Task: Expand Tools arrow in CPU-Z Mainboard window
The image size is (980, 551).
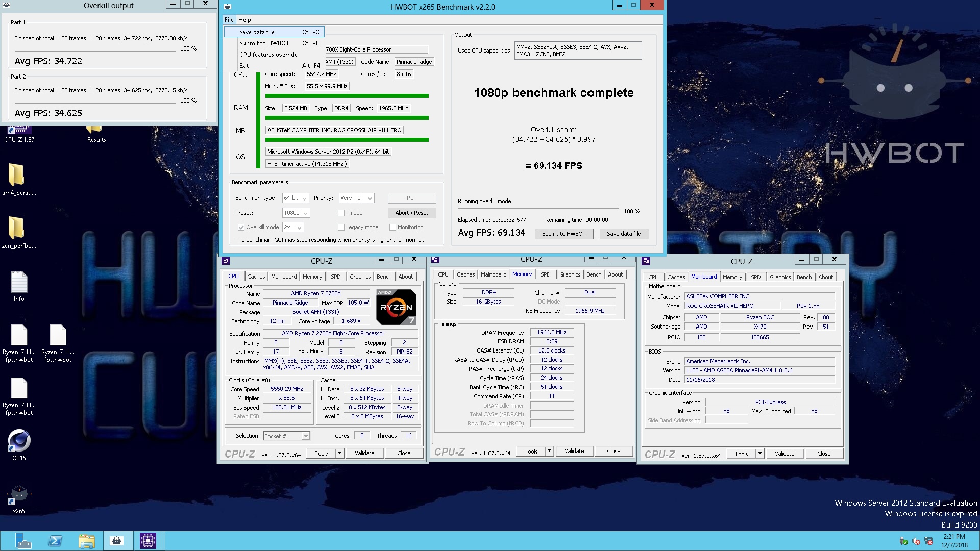Action: (x=759, y=454)
